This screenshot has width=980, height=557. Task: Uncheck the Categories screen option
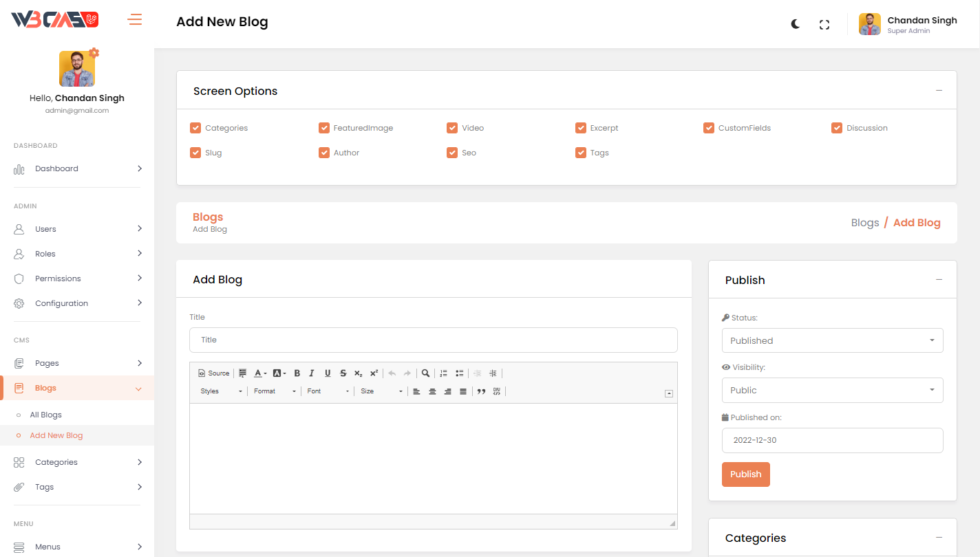click(x=195, y=128)
